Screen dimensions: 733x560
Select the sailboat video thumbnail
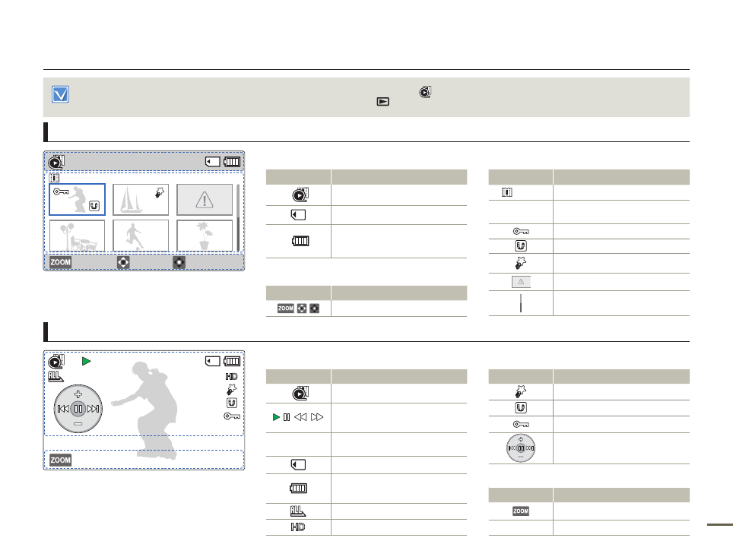pos(141,200)
